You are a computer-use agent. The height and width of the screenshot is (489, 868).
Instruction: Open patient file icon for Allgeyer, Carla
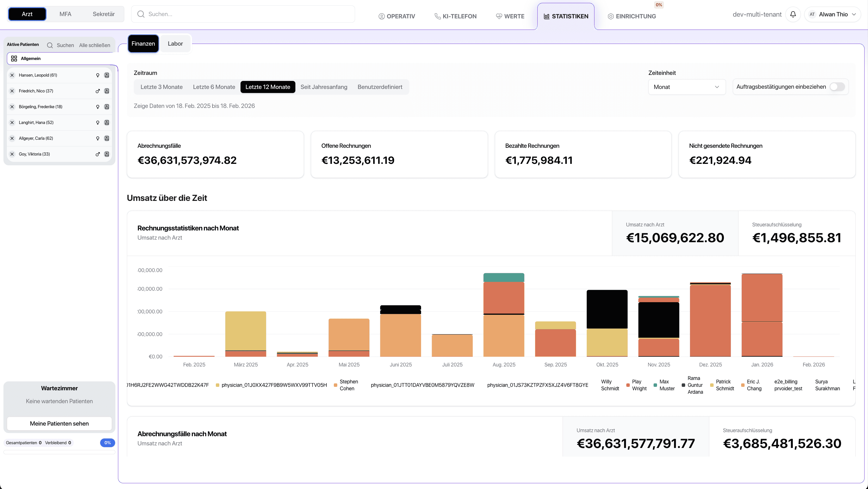[107, 138]
